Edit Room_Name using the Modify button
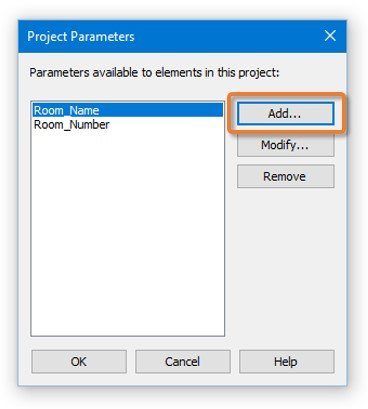Image resolution: width=368 pixels, height=409 pixels. pyautogui.click(x=285, y=145)
